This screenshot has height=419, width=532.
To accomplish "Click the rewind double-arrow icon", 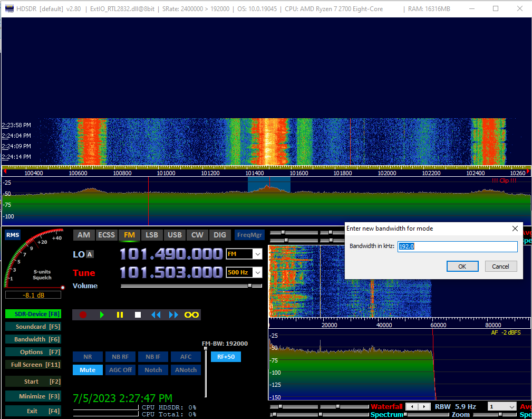I will [x=156, y=315].
